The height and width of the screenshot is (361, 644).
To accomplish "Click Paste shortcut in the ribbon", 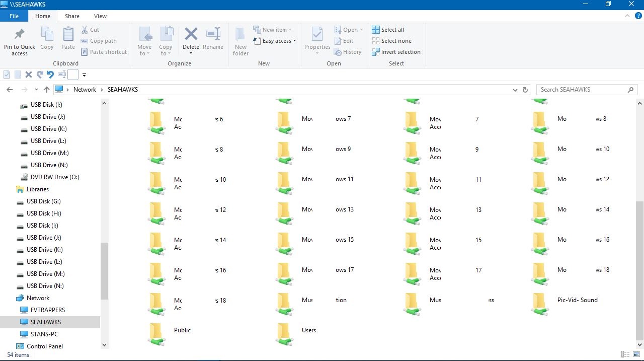I will (x=104, y=52).
